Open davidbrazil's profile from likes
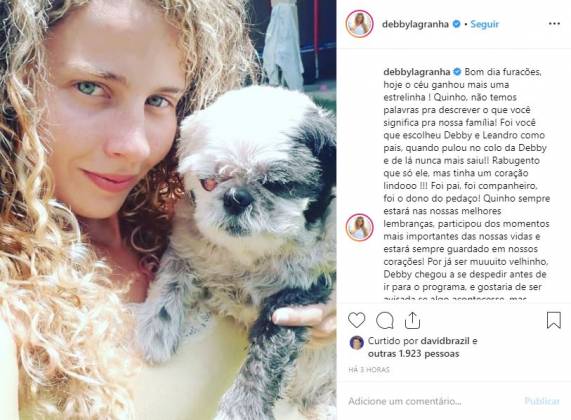Image resolution: width=571 pixels, height=420 pixels. [x=445, y=341]
